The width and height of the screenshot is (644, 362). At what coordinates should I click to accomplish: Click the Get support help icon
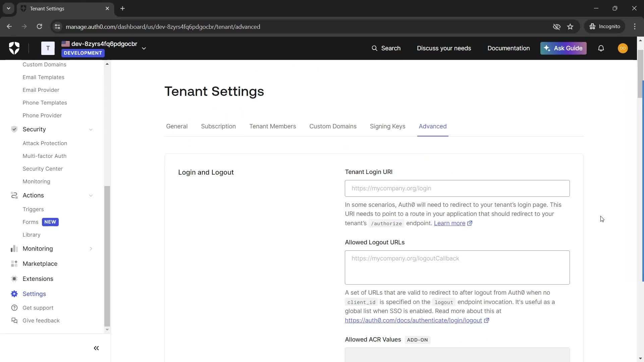click(14, 308)
